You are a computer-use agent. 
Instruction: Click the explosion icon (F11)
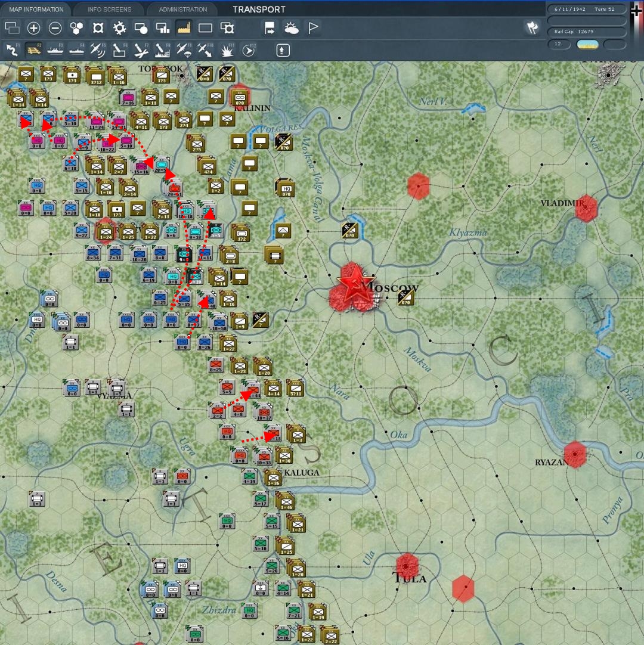pyautogui.click(x=227, y=51)
